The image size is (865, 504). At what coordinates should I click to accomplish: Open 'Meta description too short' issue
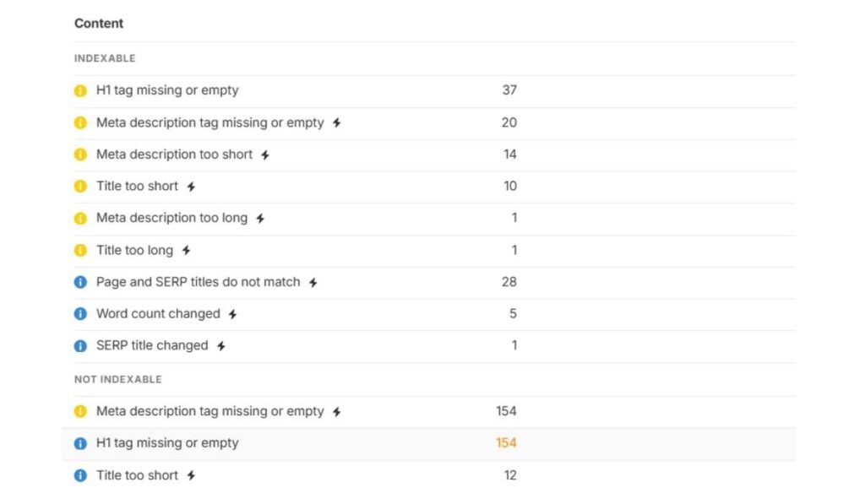point(174,154)
